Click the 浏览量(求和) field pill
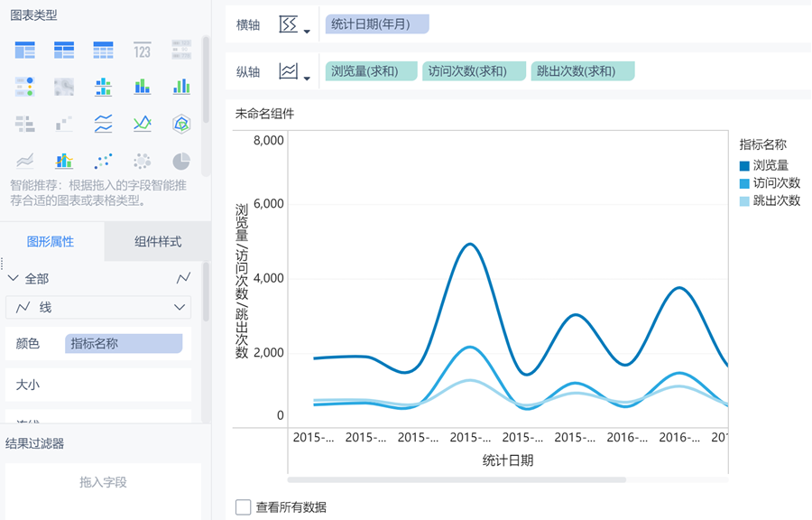 click(372, 71)
